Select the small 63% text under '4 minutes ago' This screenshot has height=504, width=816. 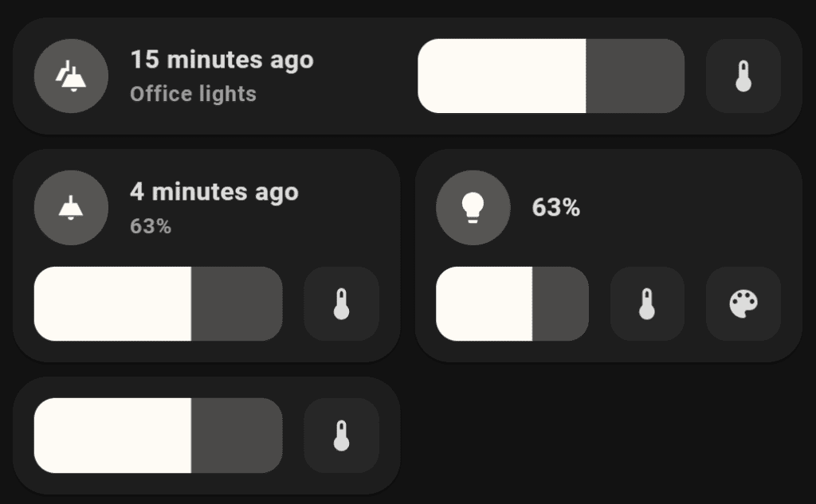(x=151, y=226)
